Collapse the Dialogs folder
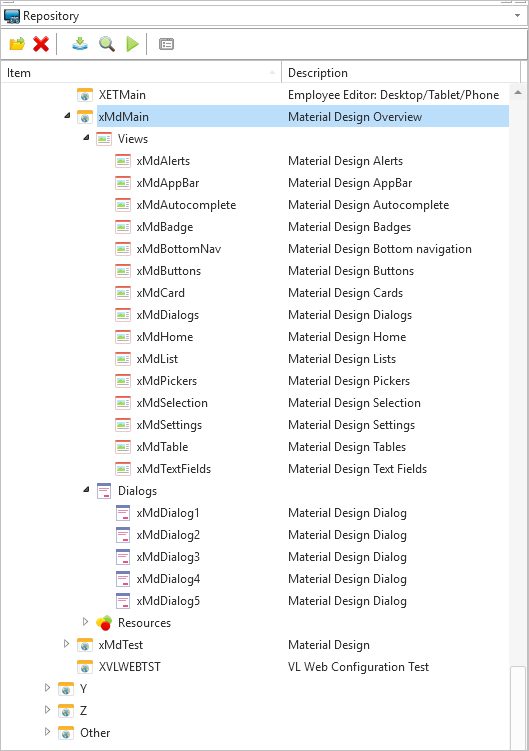The width and height of the screenshot is (529, 751). [86, 489]
